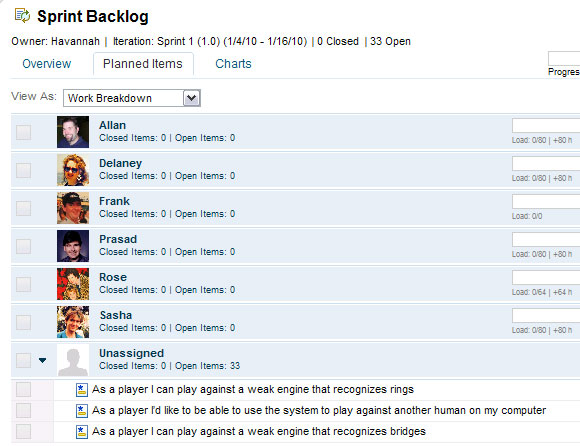
Task: Switch to the Overview tab
Action: coord(47,64)
